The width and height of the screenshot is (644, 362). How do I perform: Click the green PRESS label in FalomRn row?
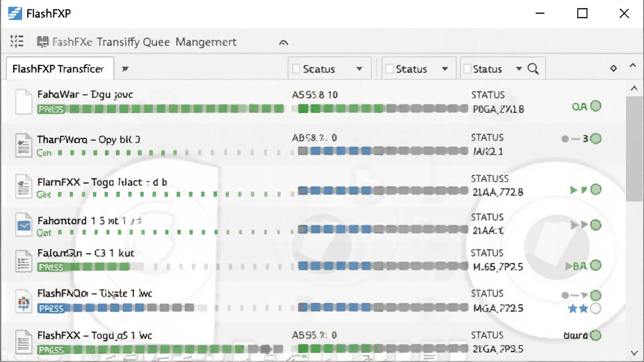click(51, 267)
